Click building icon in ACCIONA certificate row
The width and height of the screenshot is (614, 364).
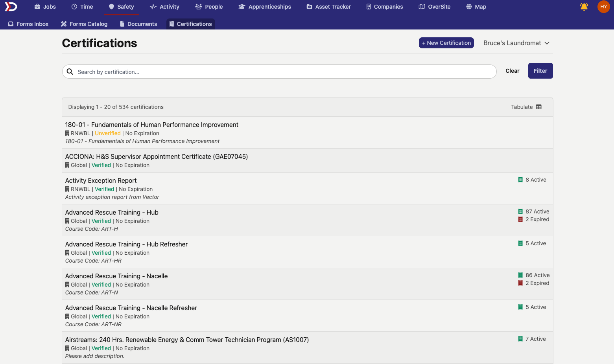coord(67,165)
